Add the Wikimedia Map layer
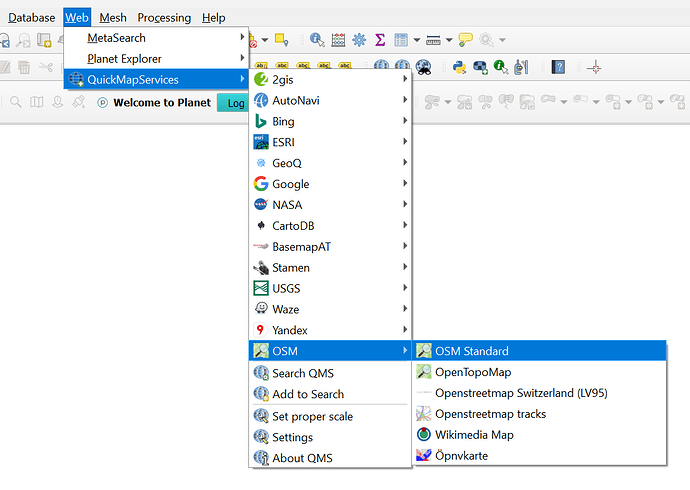 click(540, 435)
